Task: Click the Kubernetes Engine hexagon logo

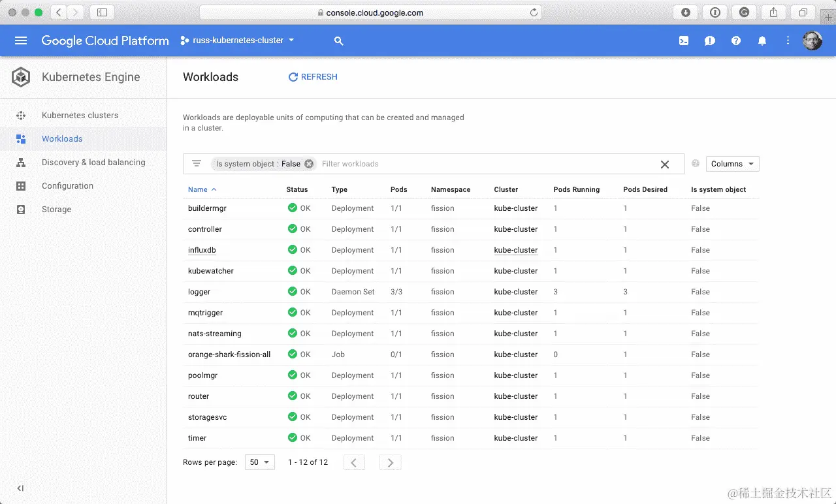Action: 21,77
